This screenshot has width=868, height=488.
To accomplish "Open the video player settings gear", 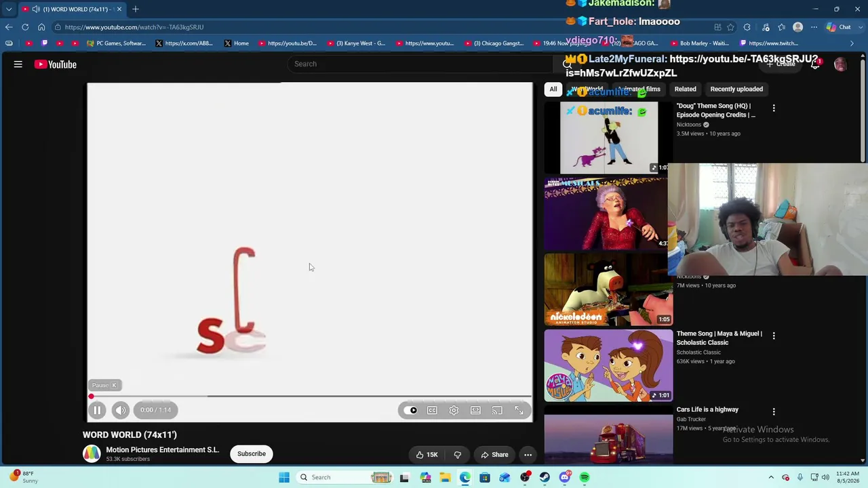I will (x=454, y=410).
